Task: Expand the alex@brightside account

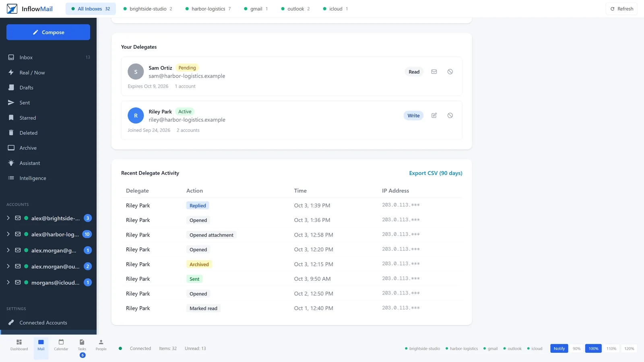Action: click(8, 218)
